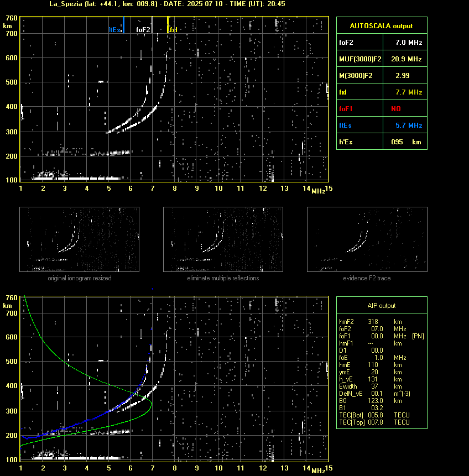Click the B0 123.0 km row
The image size is (469, 476).
coord(371,401)
